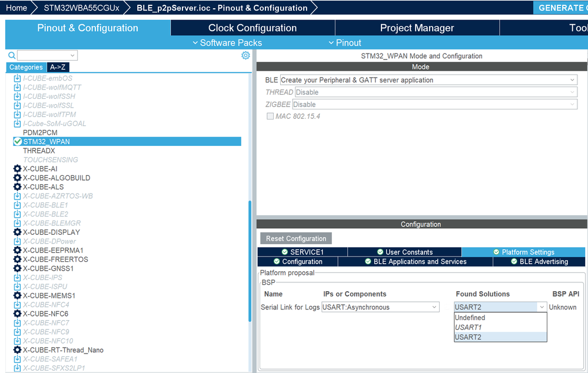Image resolution: width=588 pixels, height=373 pixels.
Task: Select THREADX in the list
Action: 39,151
